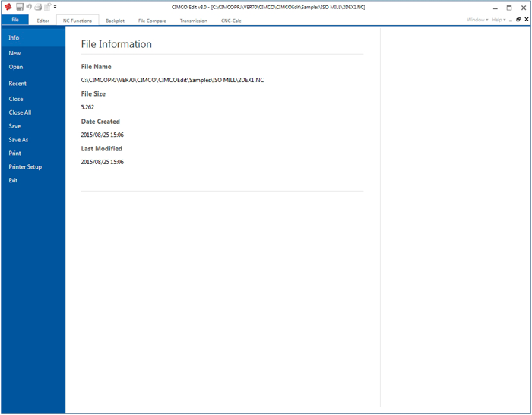Click the date under Date Created
Image resolution: width=532 pixels, height=415 pixels.
click(102, 135)
